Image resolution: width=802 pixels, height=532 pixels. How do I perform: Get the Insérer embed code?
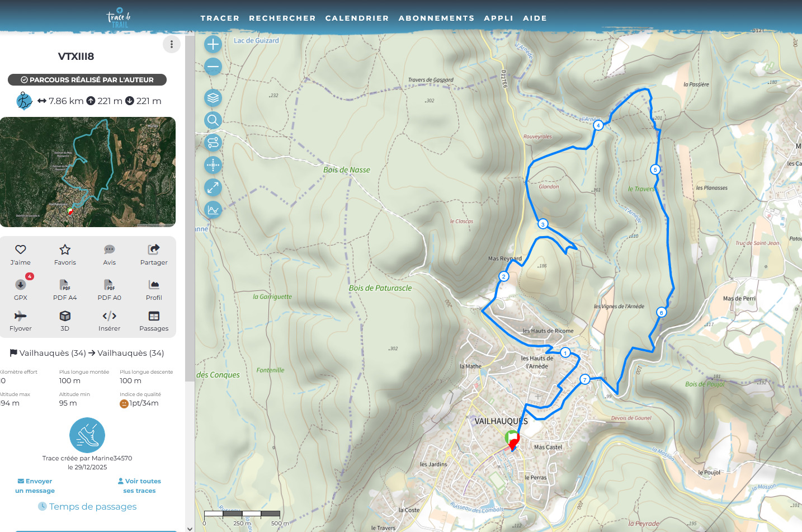(109, 321)
